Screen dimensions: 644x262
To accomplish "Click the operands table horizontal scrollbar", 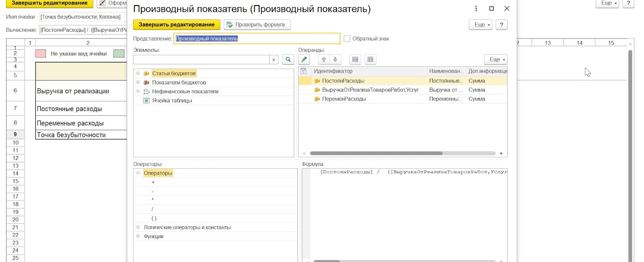I will click(x=376, y=153).
